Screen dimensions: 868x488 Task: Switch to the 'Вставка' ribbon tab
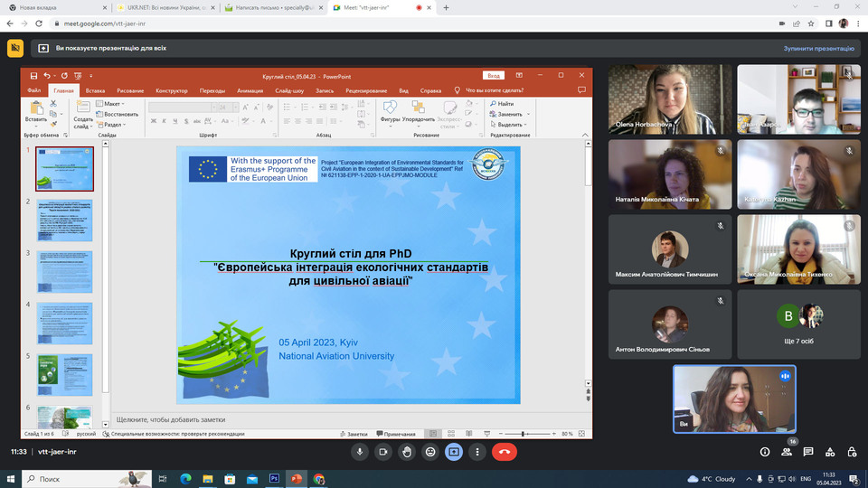(x=95, y=90)
